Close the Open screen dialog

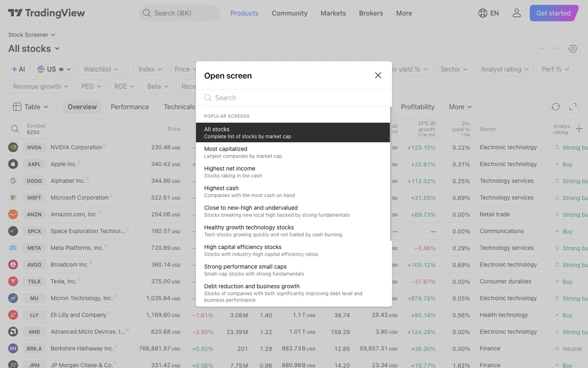(378, 75)
